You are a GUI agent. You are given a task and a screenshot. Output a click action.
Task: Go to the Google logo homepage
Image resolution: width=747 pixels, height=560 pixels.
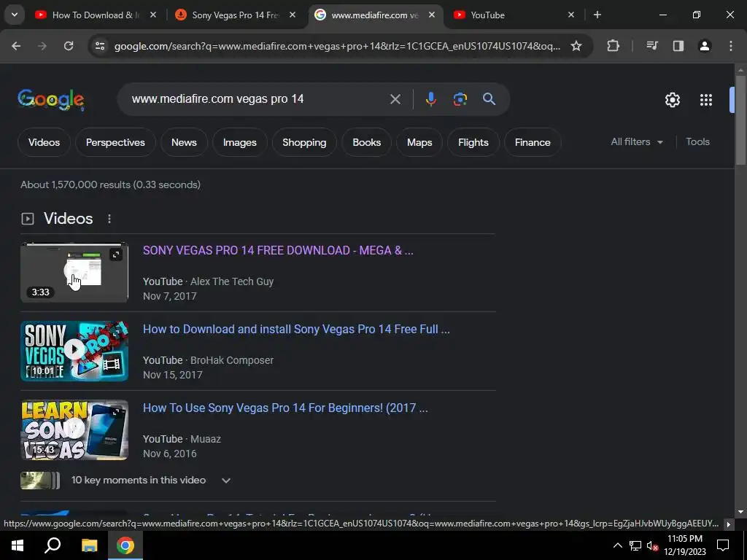(x=51, y=99)
